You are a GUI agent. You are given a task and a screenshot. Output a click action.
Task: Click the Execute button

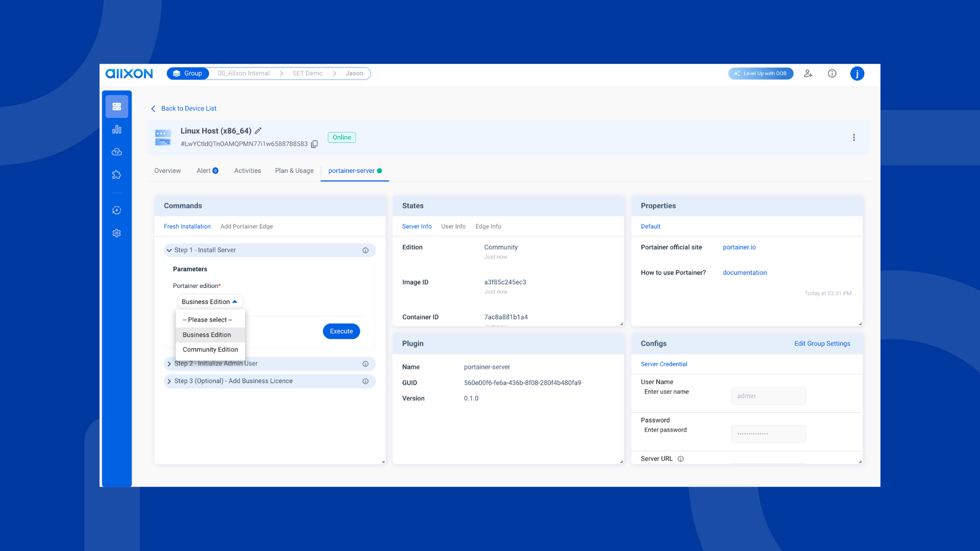coord(341,331)
